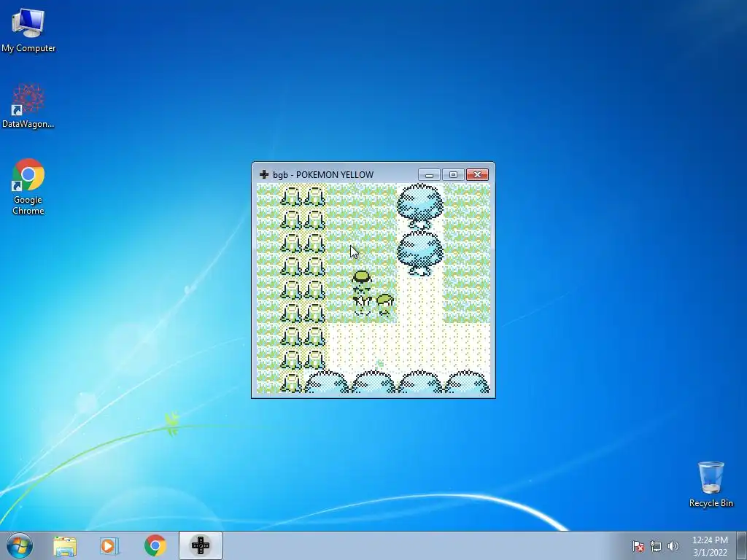This screenshot has width=747, height=560.
Task: Open the DataWagon desktop shortcut
Action: [28, 106]
